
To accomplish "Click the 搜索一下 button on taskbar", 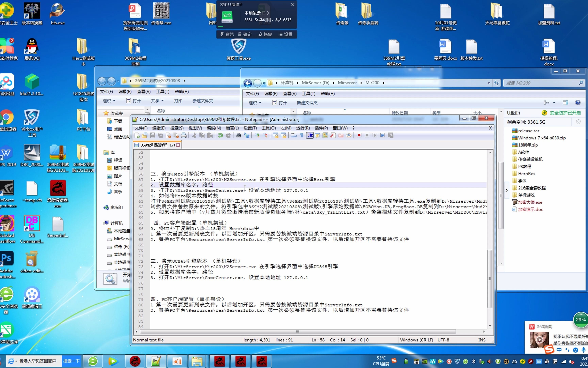I will click(x=71, y=361).
